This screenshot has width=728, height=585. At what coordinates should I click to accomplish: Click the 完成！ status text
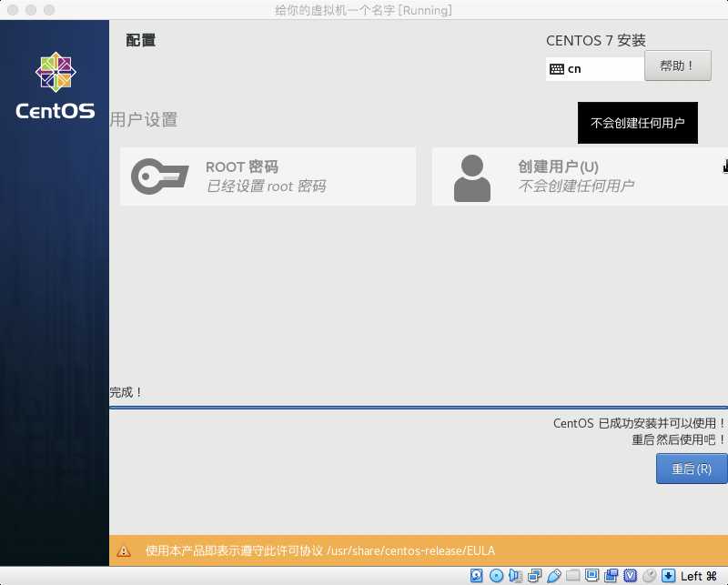126,392
